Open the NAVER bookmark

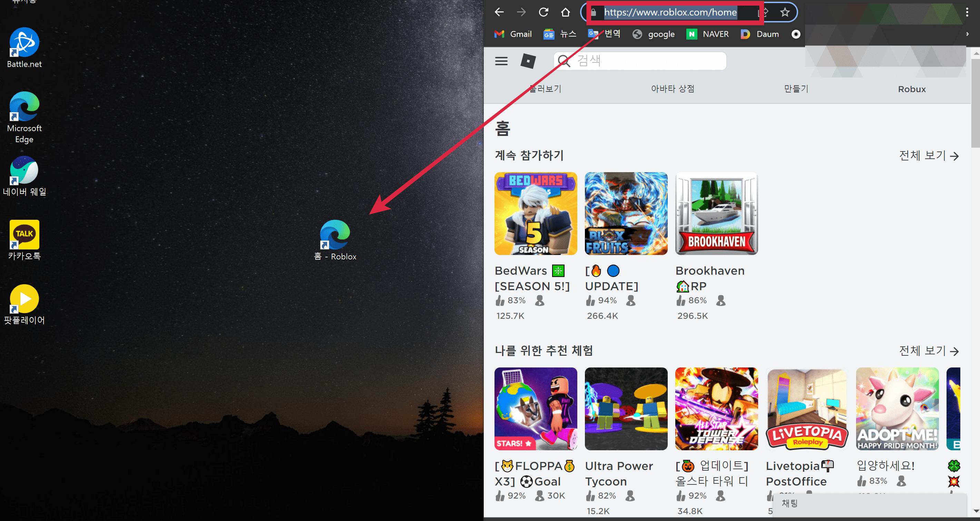click(x=708, y=34)
